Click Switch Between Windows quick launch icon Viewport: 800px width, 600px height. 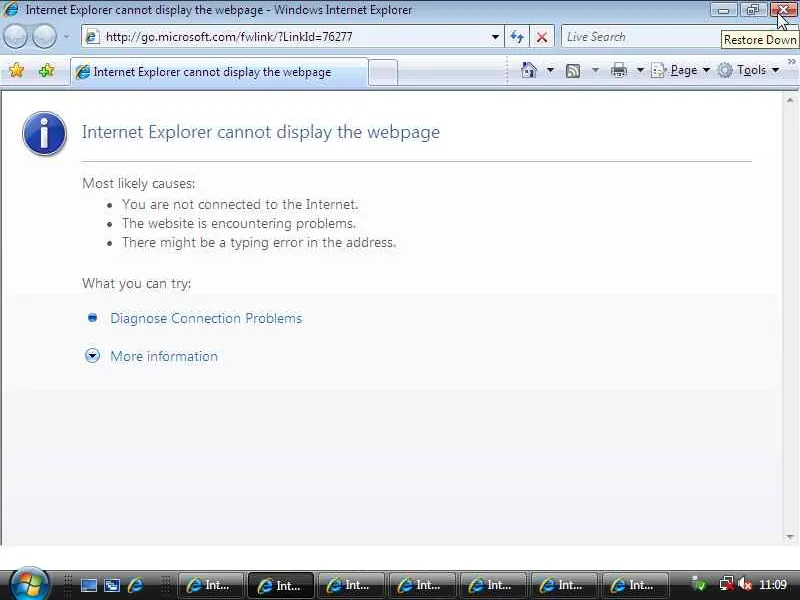click(112, 585)
